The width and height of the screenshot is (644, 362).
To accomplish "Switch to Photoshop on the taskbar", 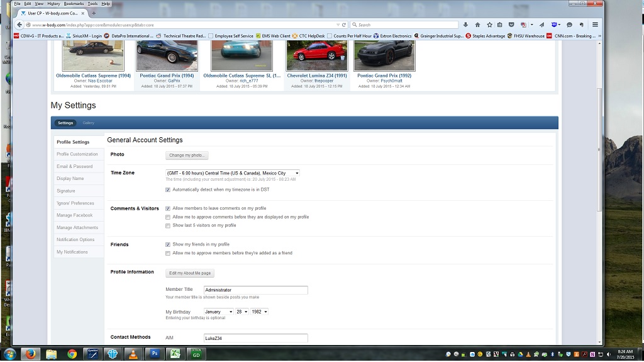I will [155, 353].
